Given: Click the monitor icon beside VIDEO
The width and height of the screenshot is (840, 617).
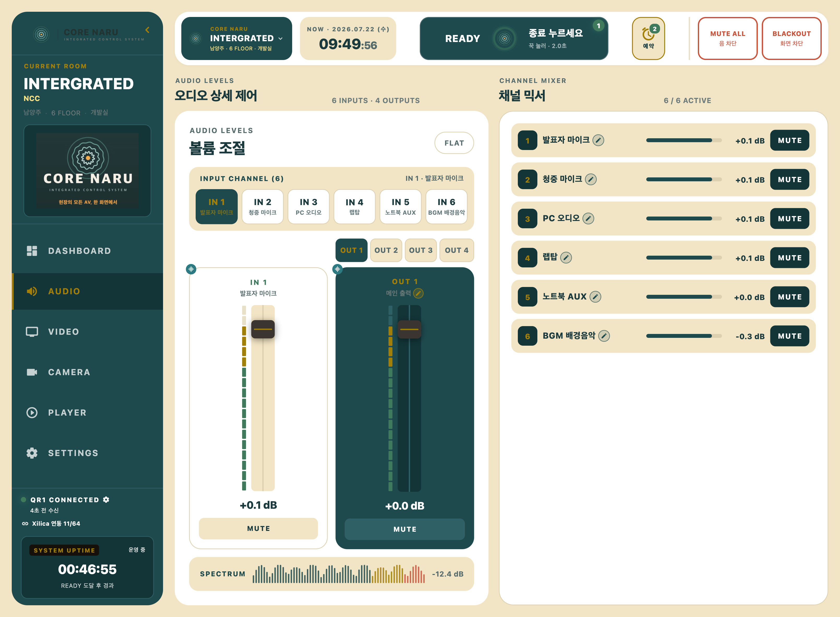Looking at the screenshot, I should point(32,332).
